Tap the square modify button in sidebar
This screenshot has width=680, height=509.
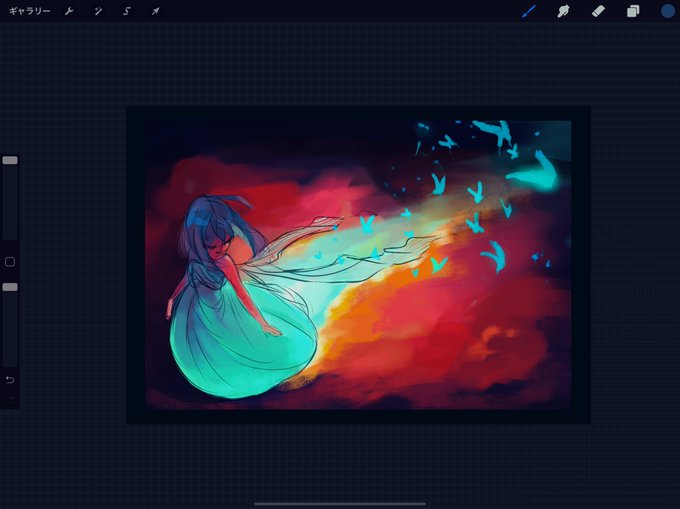click(10, 262)
